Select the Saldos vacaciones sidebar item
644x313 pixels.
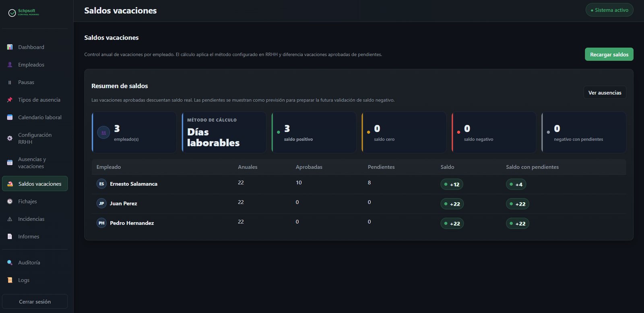(35, 184)
